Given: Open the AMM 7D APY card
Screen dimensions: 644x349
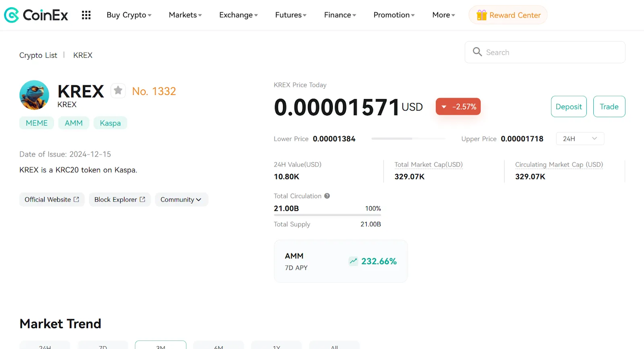Looking at the screenshot, I should coord(341,261).
